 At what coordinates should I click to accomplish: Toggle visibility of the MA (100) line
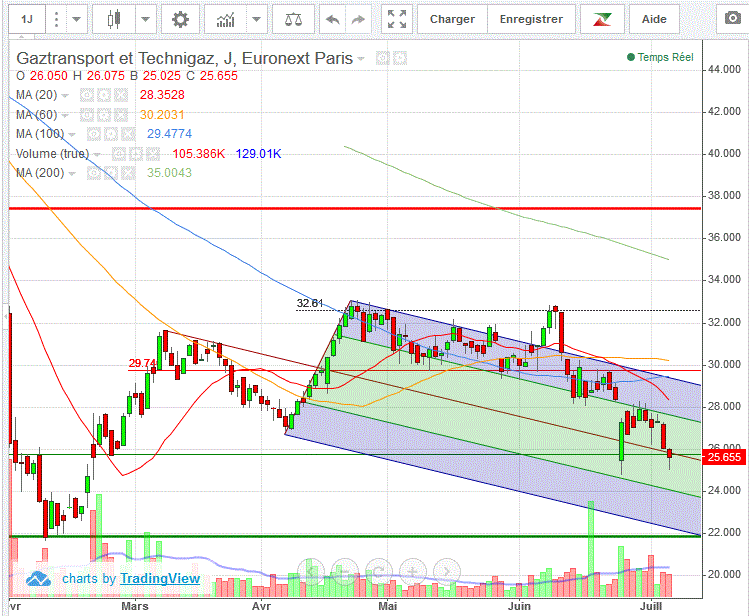click(94, 134)
